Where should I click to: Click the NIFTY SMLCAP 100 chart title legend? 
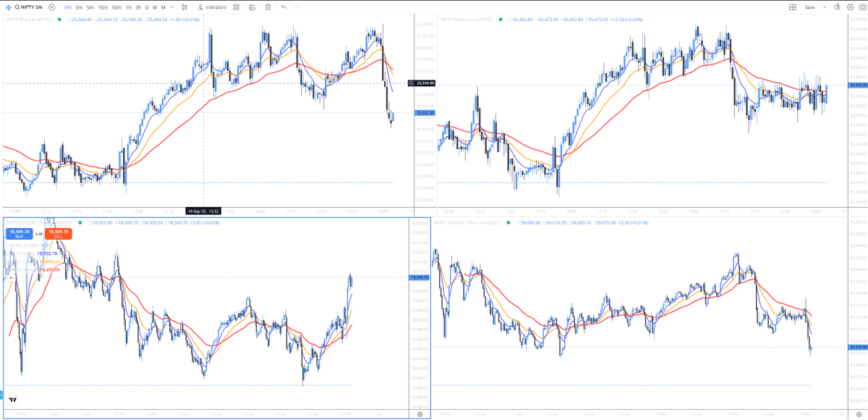[x=38, y=223]
